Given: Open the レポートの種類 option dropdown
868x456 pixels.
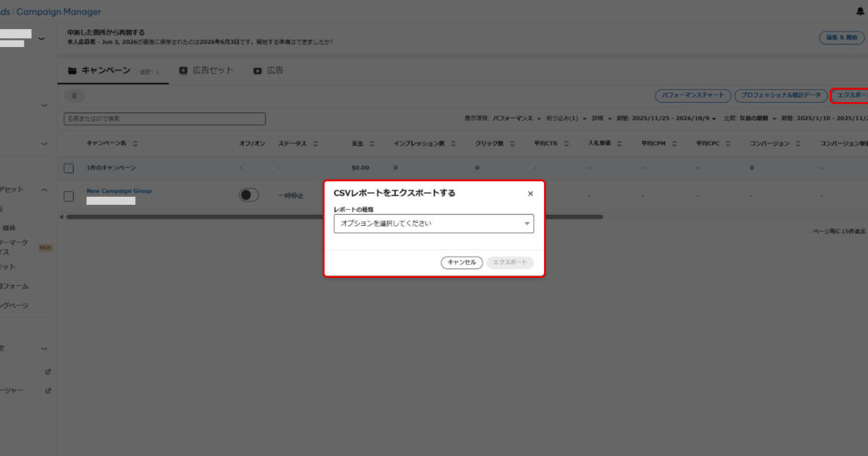Looking at the screenshot, I should [434, 224].
